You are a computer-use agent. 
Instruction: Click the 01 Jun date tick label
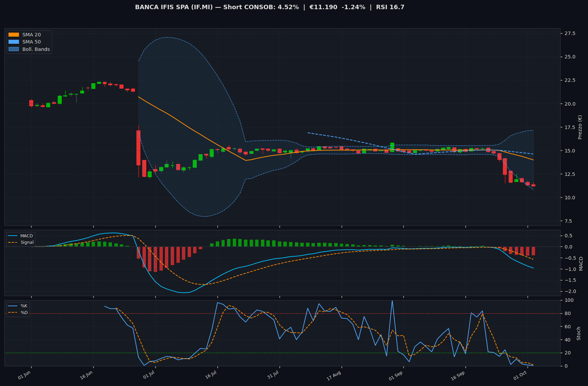(24, 375)
